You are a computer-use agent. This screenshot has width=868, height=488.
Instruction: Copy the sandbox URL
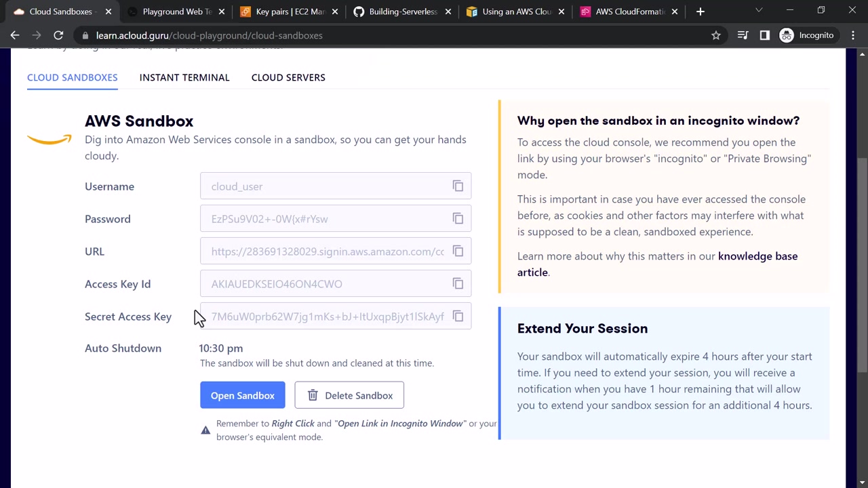458,251
